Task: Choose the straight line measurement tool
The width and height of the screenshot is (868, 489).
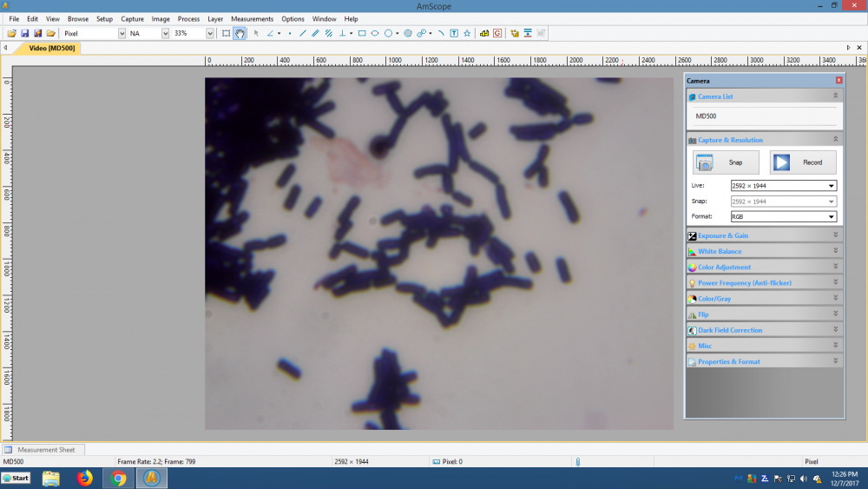Action: 302,33
